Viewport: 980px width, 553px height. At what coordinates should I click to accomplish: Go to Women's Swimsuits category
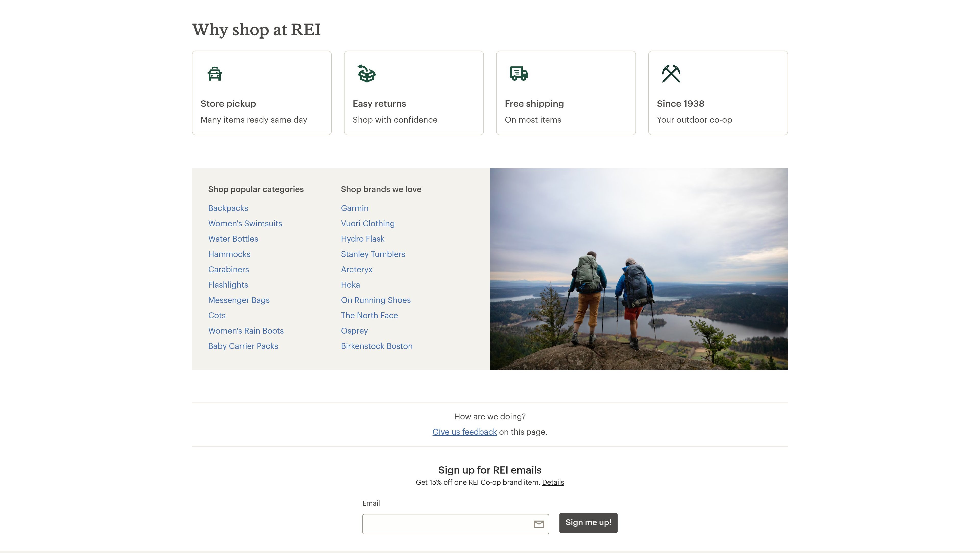coord(245,223)
